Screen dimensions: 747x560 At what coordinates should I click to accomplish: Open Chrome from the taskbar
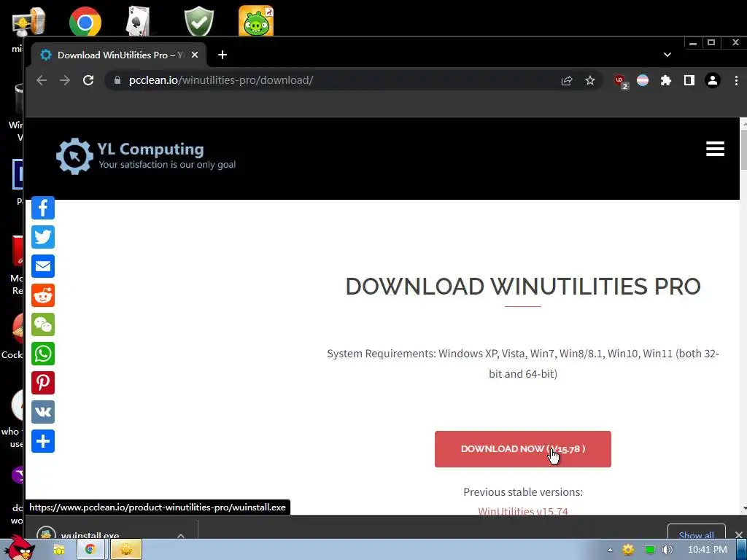pyautogui.click(x=90, y=550)
